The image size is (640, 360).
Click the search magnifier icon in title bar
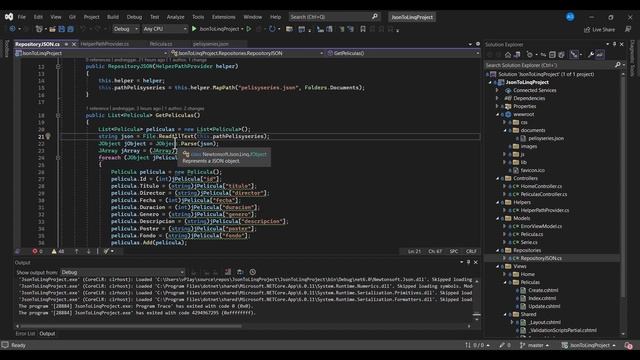click(x=375, y=17)
